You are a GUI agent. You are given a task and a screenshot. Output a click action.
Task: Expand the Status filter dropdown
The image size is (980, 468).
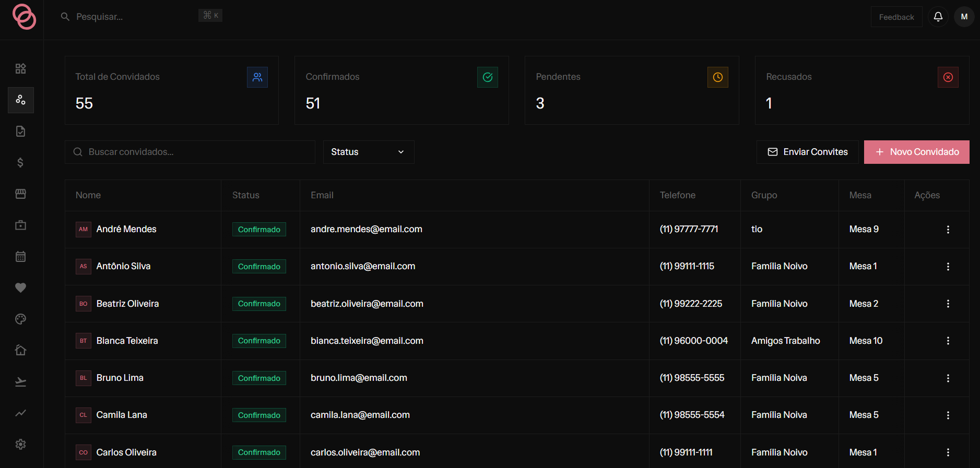[x=369, y=152]
